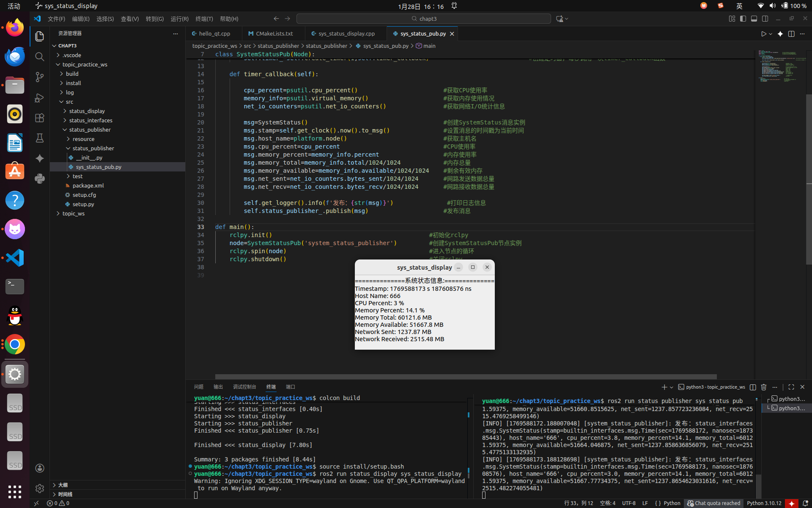The height and width of the screenshot is (508, 812).
Task: Run Python file with play button
Action: coord(763,34)
